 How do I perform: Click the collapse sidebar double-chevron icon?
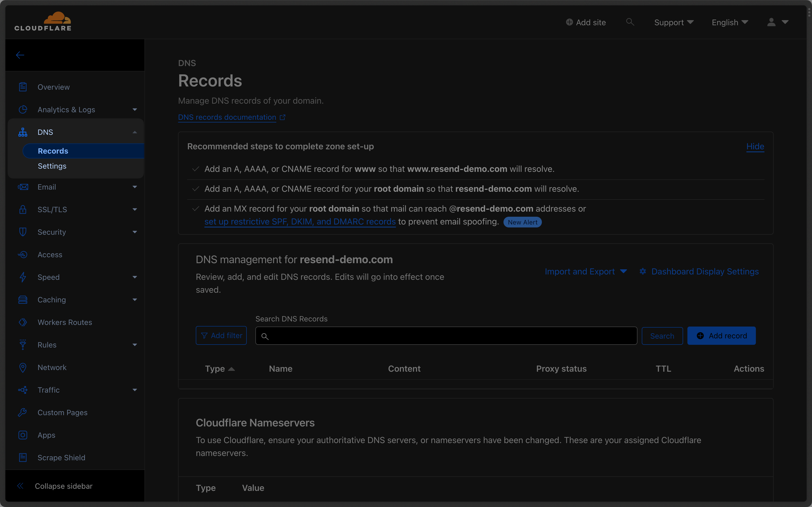pyautogui.click(x=20, y=486)
